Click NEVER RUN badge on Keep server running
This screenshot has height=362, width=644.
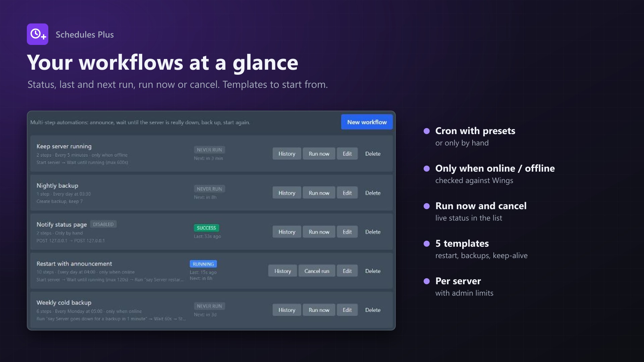[209, 149]
